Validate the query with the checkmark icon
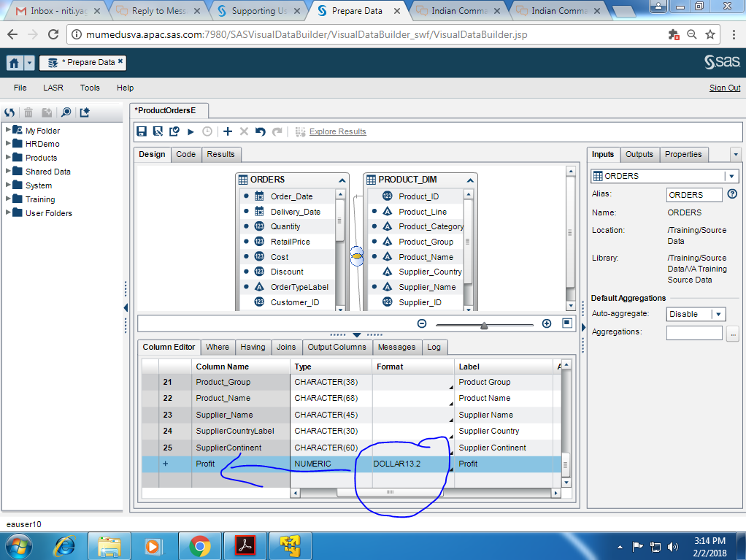The width and height of the screenshot is (746, 560). coord(174,131)
